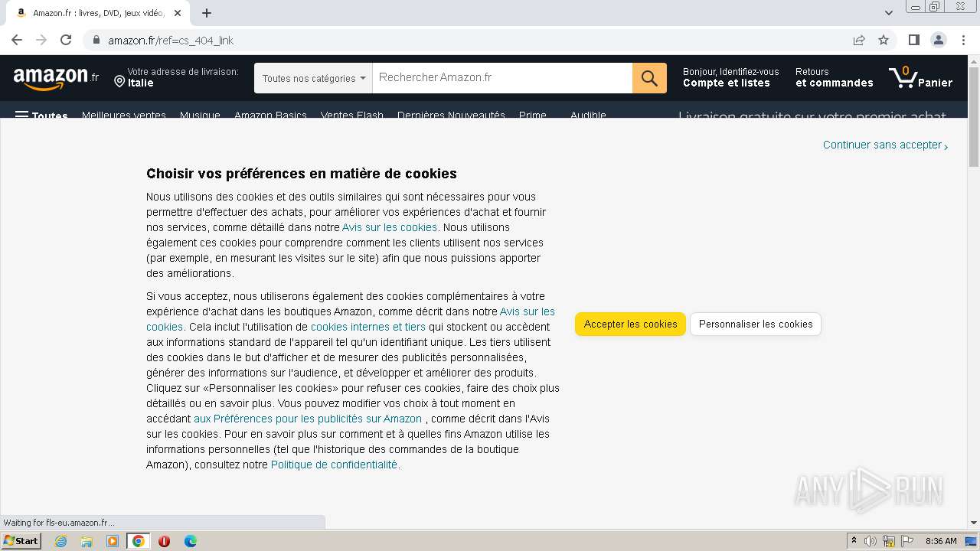Open the Toutes hamburger menu
The width and height of the screenshot is (980, 551).
pos(41,116)
